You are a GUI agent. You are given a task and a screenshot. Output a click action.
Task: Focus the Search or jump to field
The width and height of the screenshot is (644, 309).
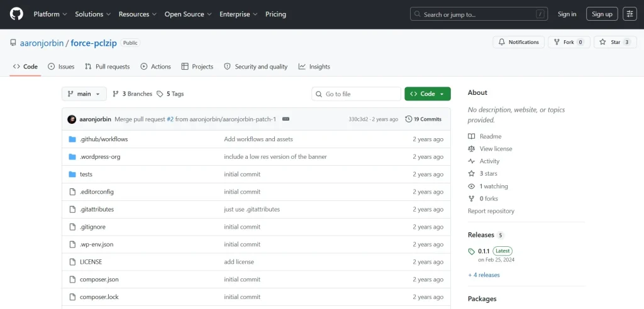click(479, 14)
